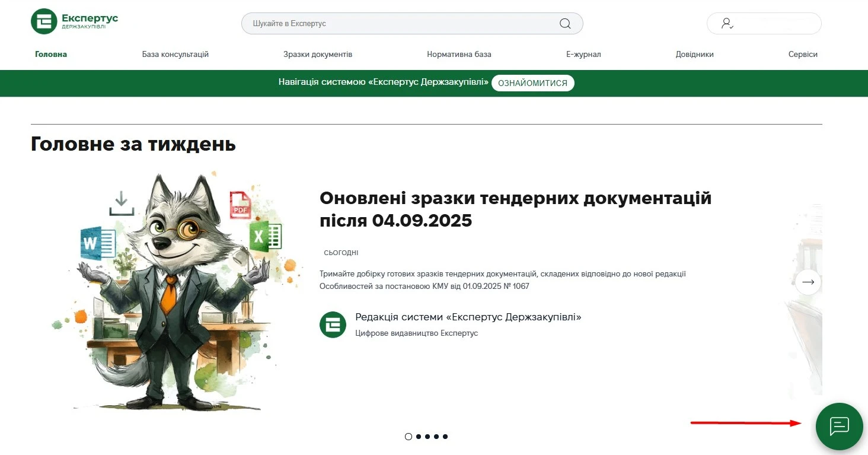868x455 pixels.
Task: Select the last carousel dot
Action: click(x=445, y=437)
